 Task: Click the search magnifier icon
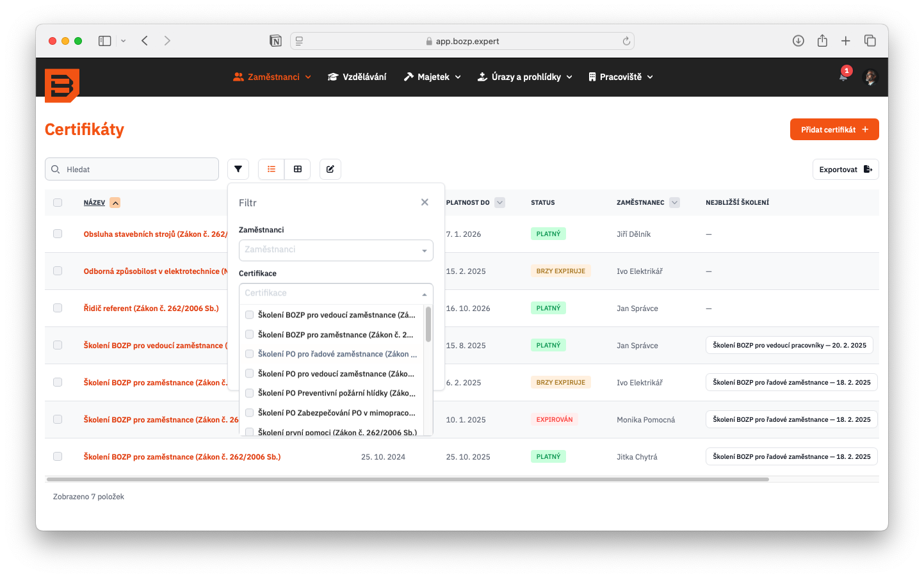pyautogui.click(x=56, y=170)
